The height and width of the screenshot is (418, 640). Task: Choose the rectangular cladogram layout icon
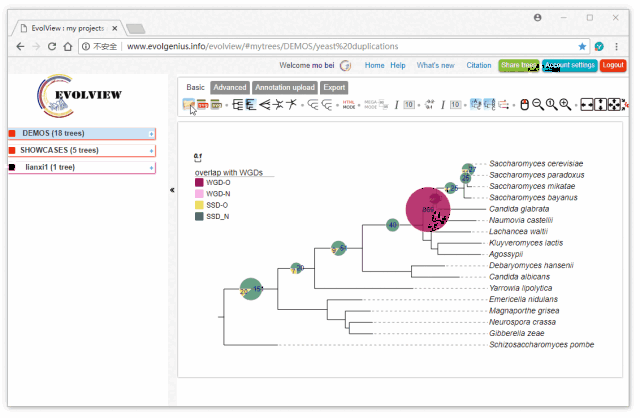[251, 105]
